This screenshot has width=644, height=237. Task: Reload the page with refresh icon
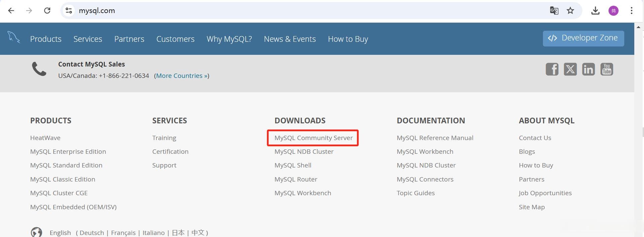pyautogui.click(x=47, y=11)
